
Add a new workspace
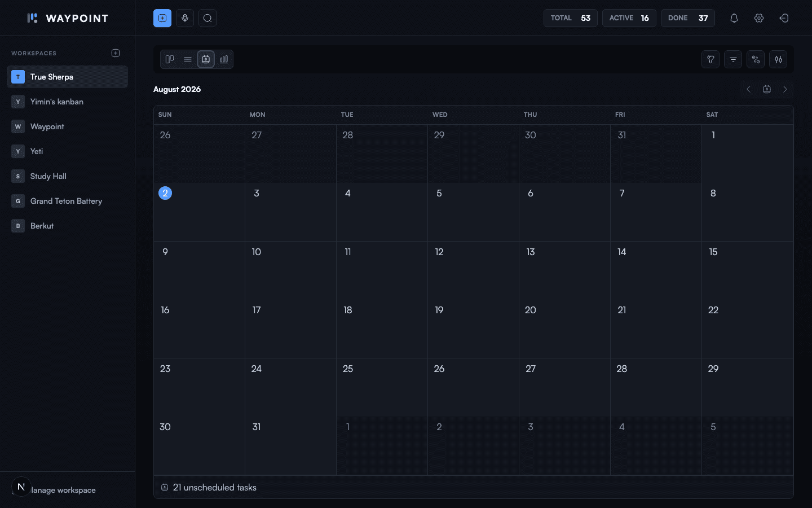click(116, 53)
